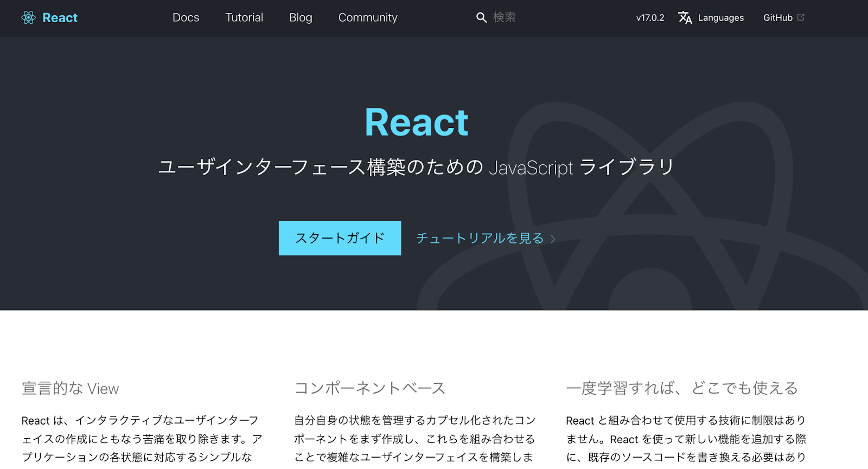Click paragraph starting React は、インタラクティブな
The height and width of the screenshot is (469, 868).
point(142,439)
